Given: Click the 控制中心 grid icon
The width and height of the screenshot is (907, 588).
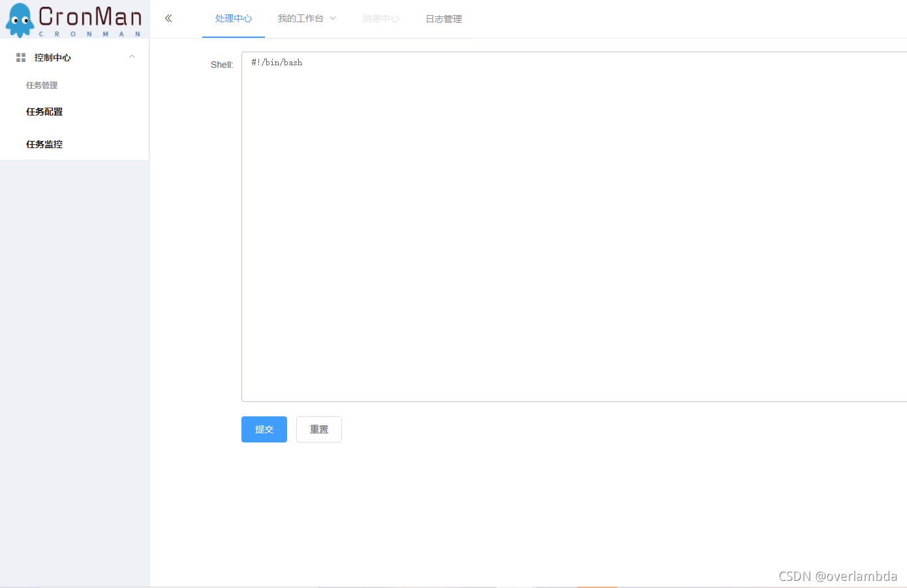Looking at the screenshot, I should (21, 57).
